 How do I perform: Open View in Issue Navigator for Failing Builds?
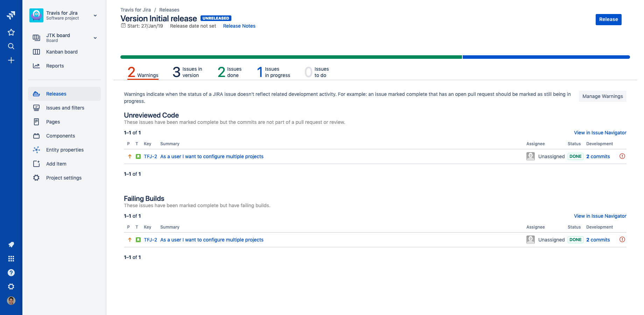click(x=600, y=216)
